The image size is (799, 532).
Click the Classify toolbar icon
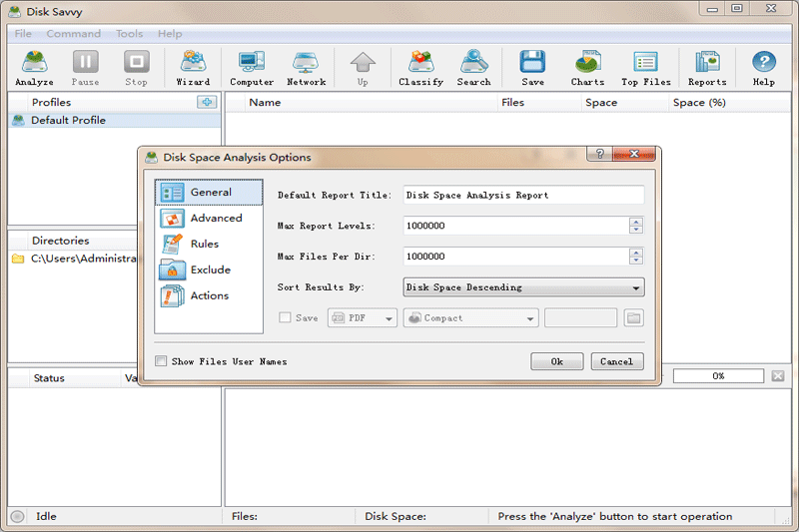[x=420, y=68]
